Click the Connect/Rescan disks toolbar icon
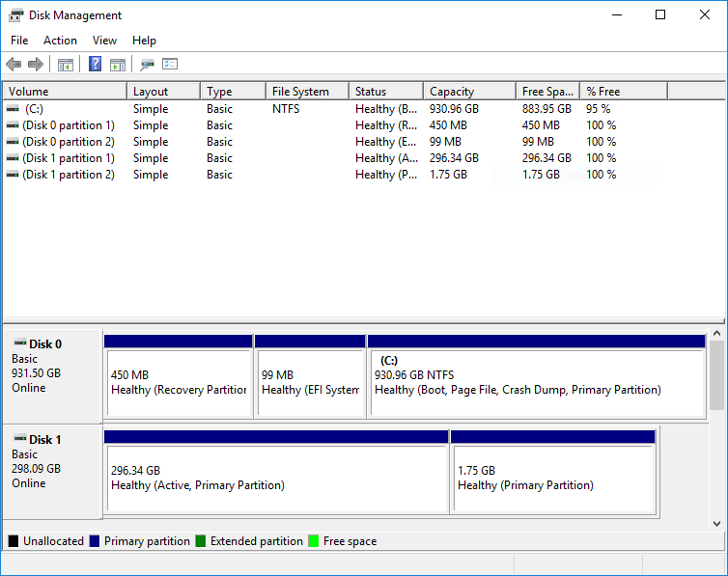The height and width of the screenshot is (576, 728). pos(147,65)
